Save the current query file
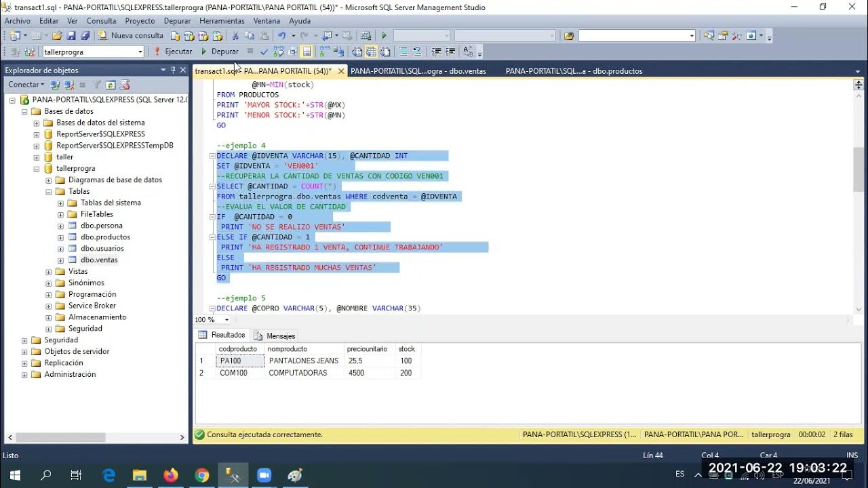868x488 pixels. coord(72,35)
